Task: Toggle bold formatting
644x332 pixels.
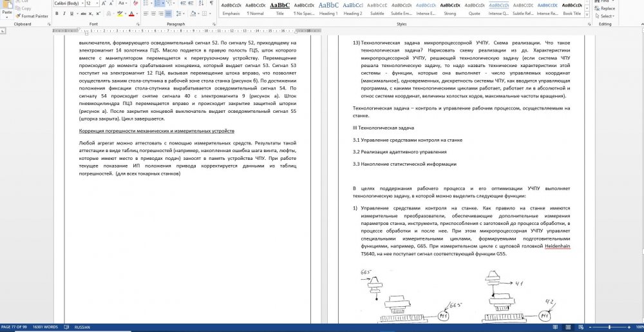Action: pos(57,14)
